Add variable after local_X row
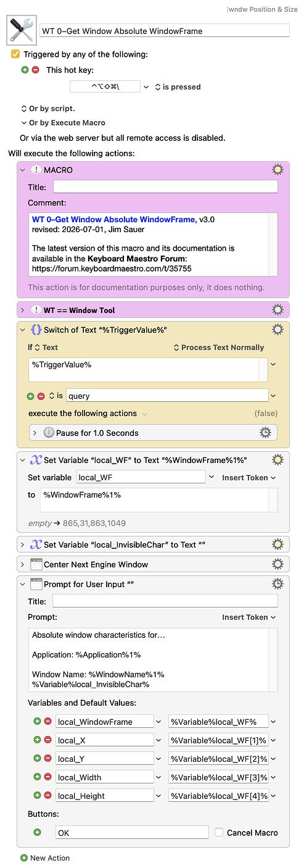Image resolution: width=304 pixels, height=868 pixels. click(x=37, y=740)
